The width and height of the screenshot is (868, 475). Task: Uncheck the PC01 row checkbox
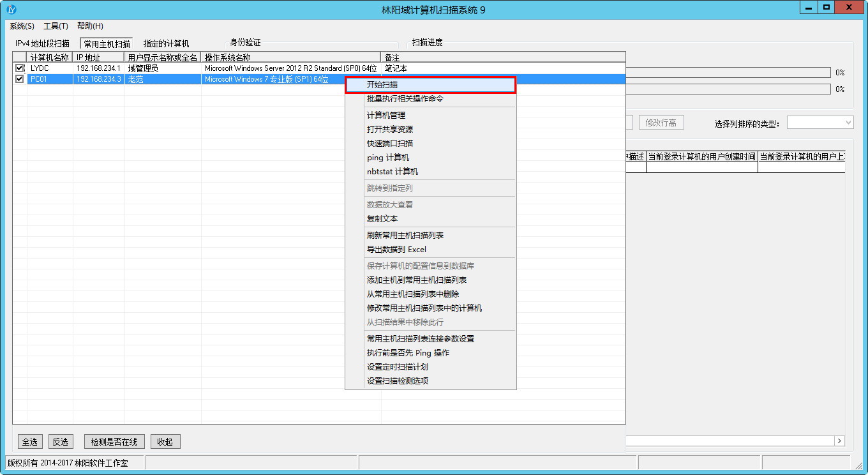(20, 79)
